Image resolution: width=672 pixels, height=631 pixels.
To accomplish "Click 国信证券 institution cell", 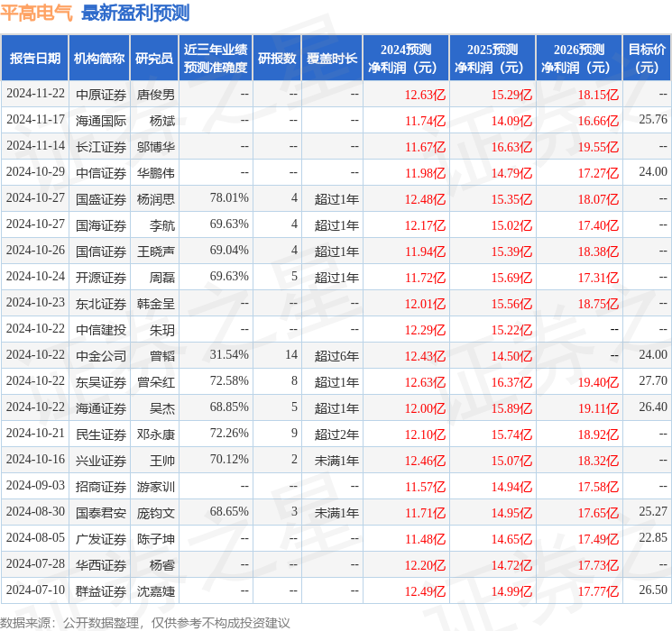I will 101,251.
